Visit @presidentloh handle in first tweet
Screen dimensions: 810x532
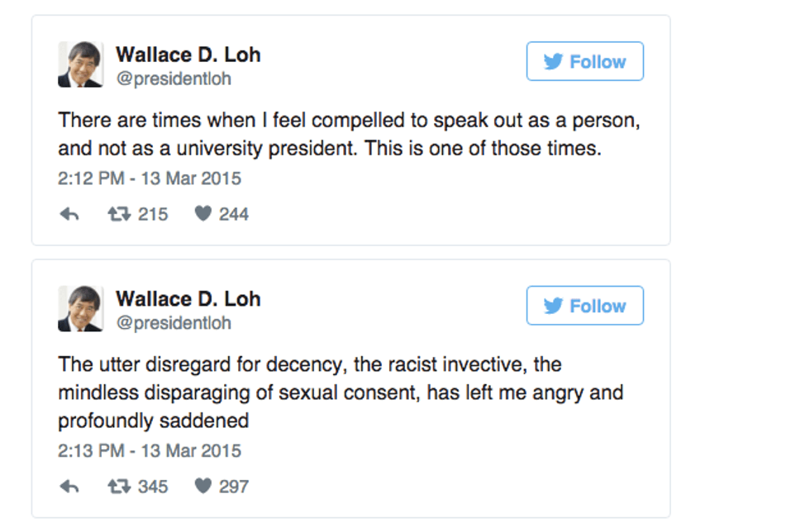coord(174,79)
